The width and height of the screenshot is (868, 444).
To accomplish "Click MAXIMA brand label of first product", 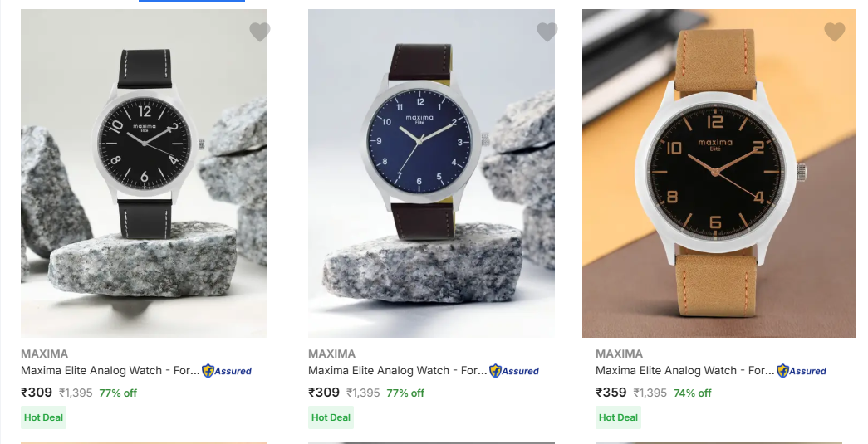I will pyautogui.click(x=44, y=354).
